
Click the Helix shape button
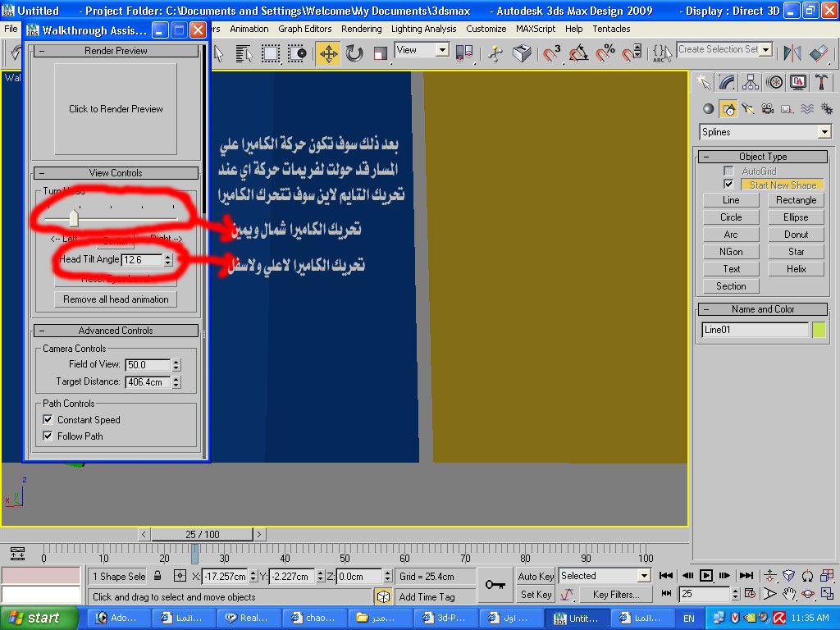796,269
